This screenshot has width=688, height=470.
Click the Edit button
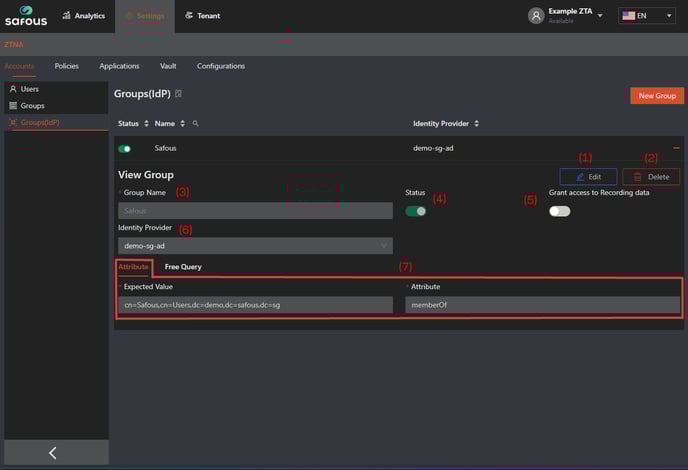click(x=588, y=177)
